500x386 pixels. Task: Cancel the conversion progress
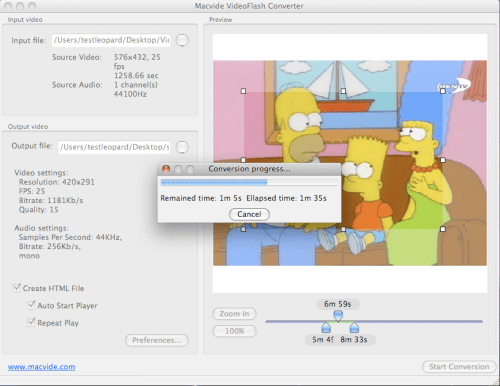click(249, 214)
